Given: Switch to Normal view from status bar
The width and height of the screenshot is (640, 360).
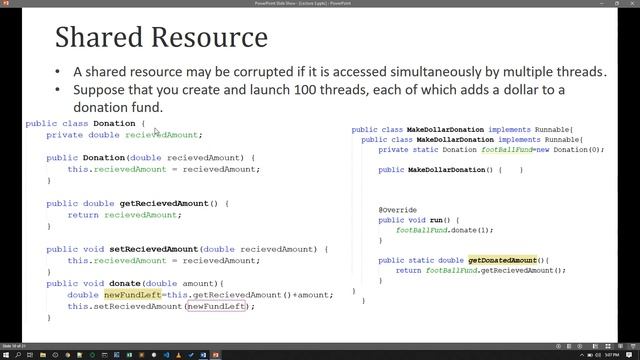Looking at the screenshot, I should tap(595, 346).
